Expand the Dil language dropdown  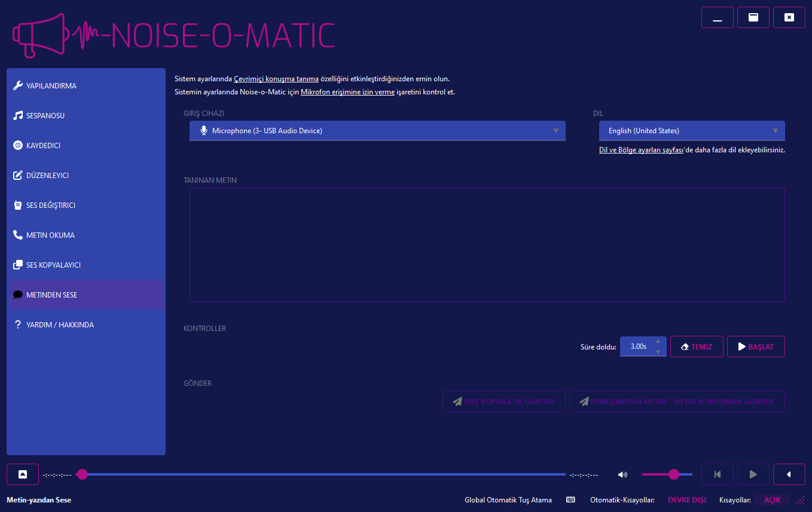coord(692,130)
